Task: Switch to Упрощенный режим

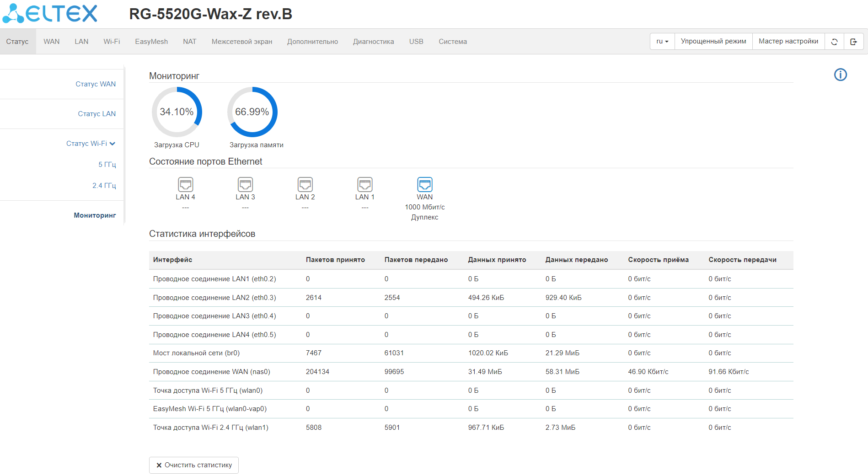Action: click(713, 42)
